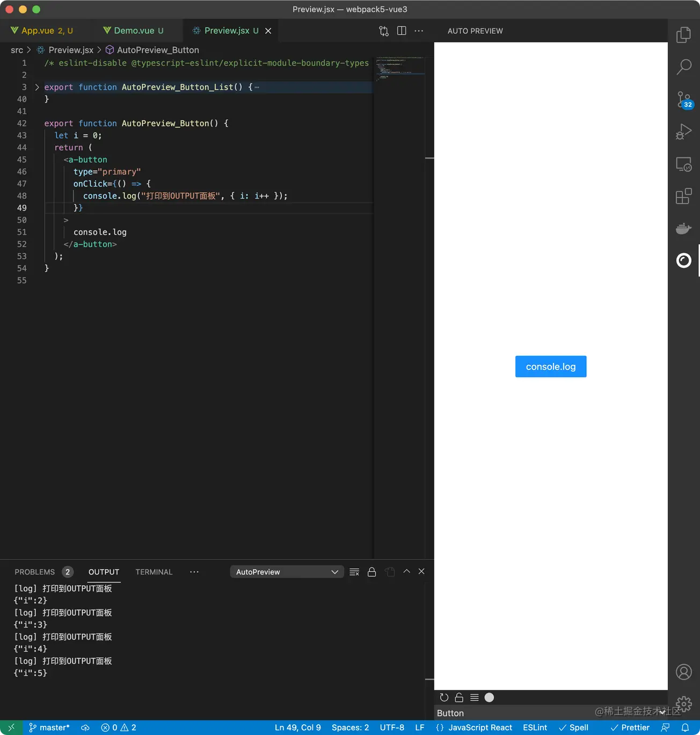Screen dimensions: 700x735
Task: Open the Extensions view
Action: tap(683, 197)
